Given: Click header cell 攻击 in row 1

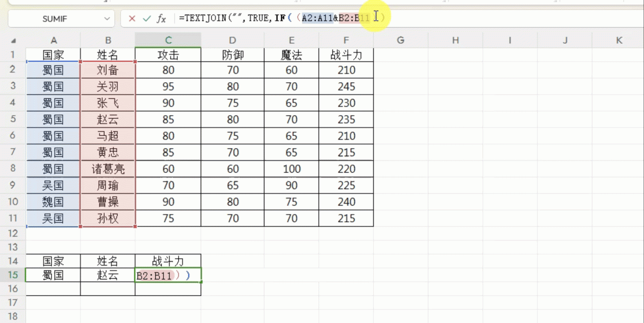Looking at the screenshot, I should pyautogui.click(x=168, y=54).
